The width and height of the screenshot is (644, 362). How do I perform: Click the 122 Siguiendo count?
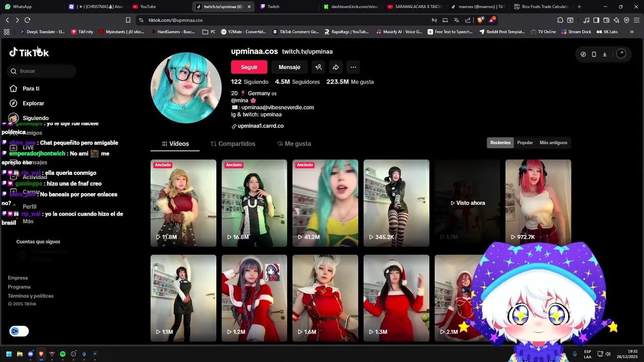(250, 81)
